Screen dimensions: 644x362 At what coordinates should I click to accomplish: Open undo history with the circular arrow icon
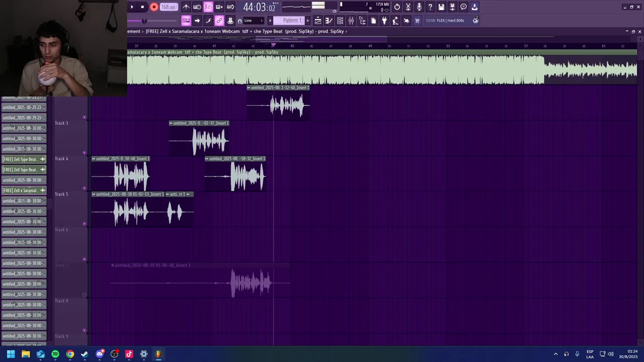397,7
